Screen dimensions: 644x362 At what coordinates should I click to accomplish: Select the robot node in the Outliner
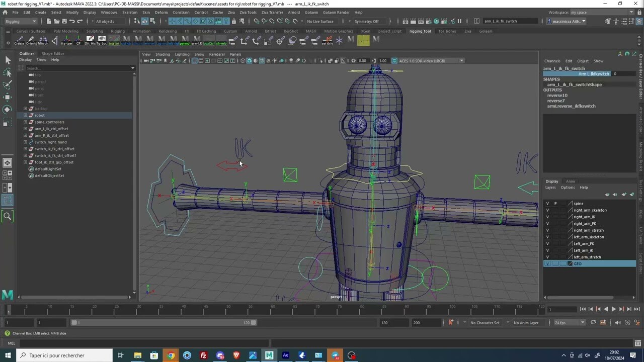pyautogui.click(x=40, y=115)
